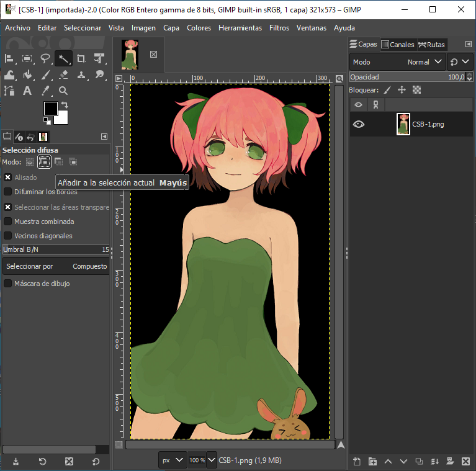Open the Images tab in left dock
The width and height of the screenshot is (476, 471).
(x=43, y=137)
